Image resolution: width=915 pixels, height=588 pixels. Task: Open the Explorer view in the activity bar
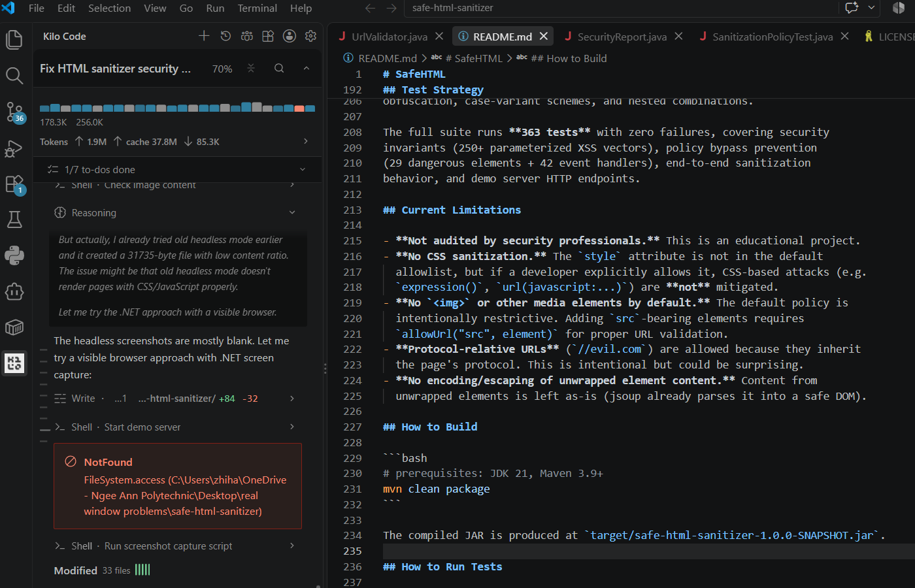click(14, 39)
